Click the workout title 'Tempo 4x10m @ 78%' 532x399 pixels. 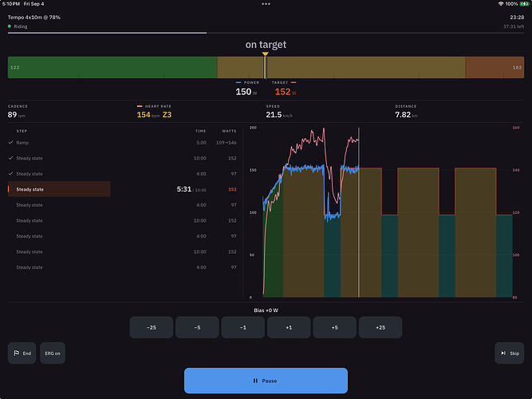(34, 18)
